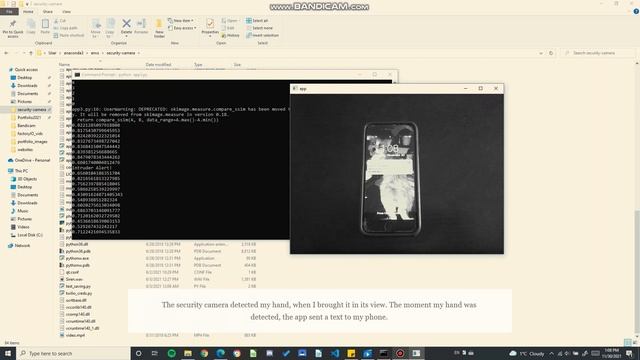
Task: Click Select all in the ribbon
Action: click(x=257, y=20)
